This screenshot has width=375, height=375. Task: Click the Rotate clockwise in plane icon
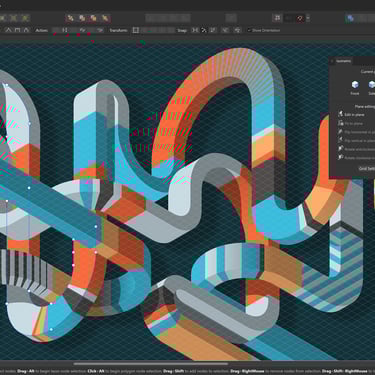(x=340, y=157)
